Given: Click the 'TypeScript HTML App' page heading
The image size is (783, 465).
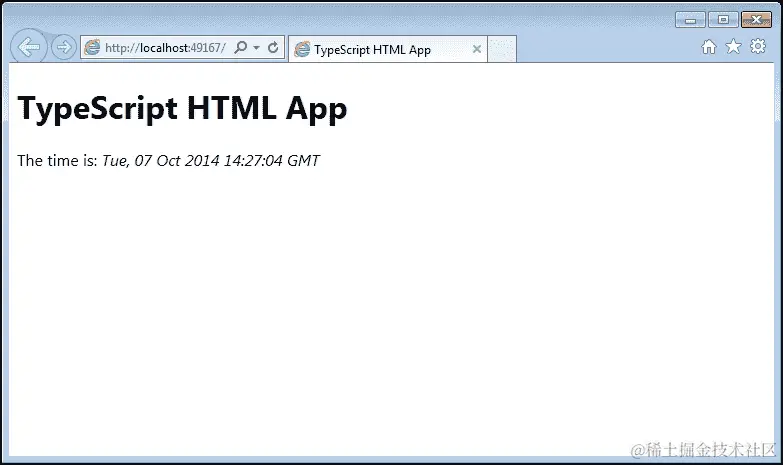Looking at the screenshot, I should tap(182, 108).
